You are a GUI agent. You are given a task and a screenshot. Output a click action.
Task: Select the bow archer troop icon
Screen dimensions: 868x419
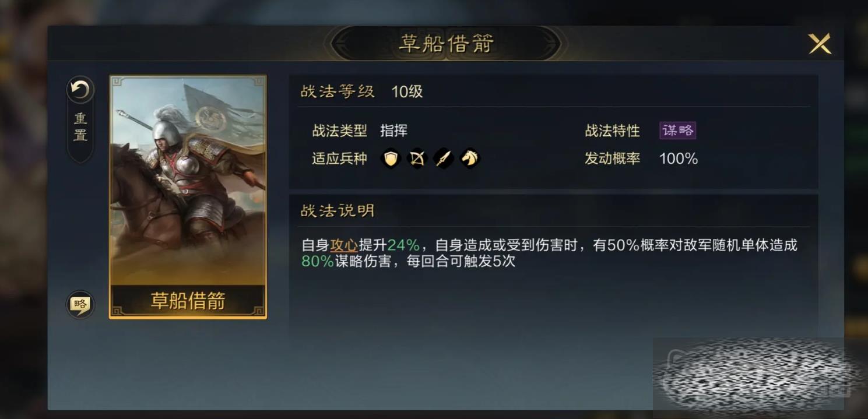[x=417, y=158]
